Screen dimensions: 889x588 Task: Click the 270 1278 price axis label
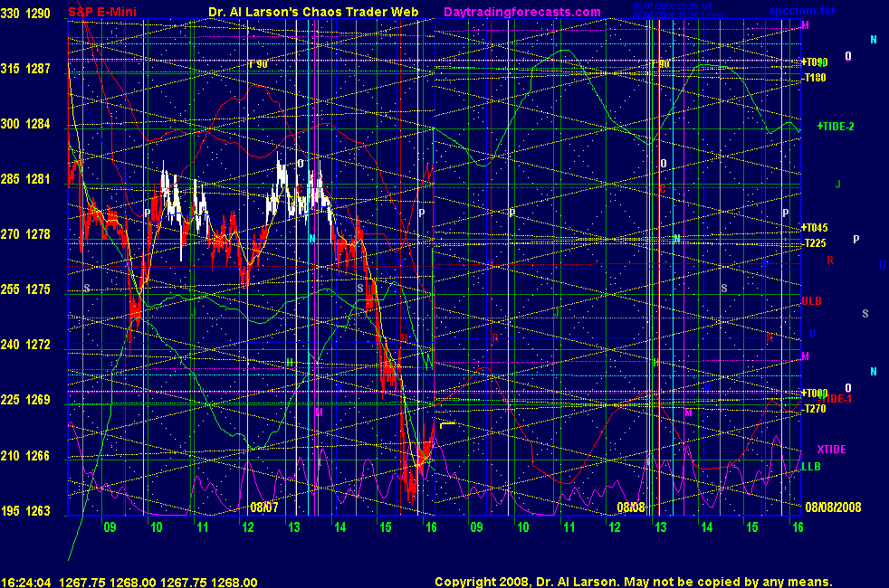(x=25, y=234)
